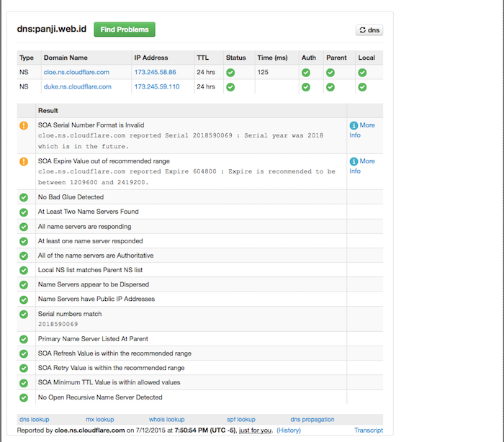Go to the spf lookup tool
The height and width of the screenshot is (442, 504).
pos(241,420)
